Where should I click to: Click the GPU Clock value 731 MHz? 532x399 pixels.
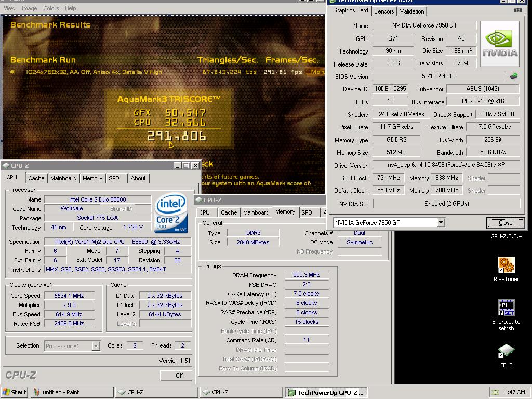(x=389, y=178)
